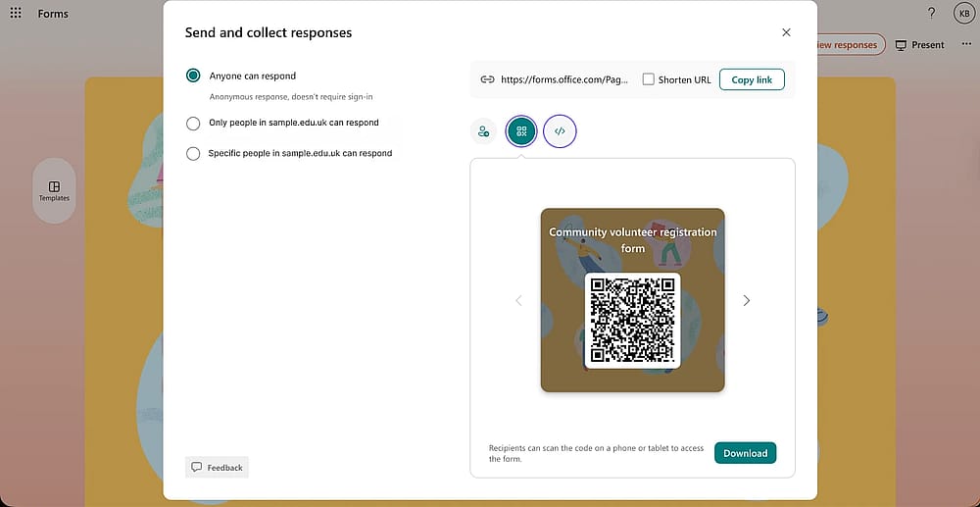Show previous QR code style arrow
This screenshot has height=507, width=980.
pyautogui.click(x=518, y=301)
